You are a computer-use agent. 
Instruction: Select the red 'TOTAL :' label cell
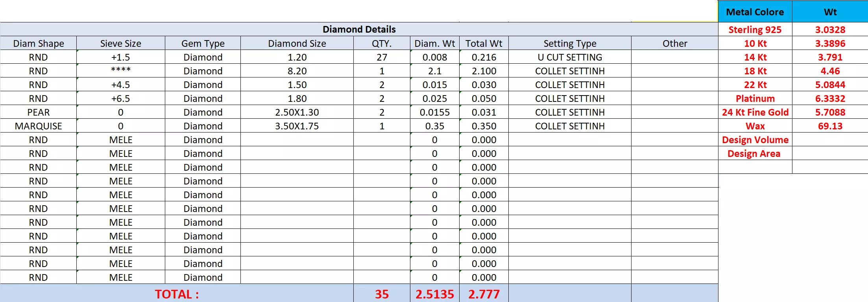click(x=177, y=294)
